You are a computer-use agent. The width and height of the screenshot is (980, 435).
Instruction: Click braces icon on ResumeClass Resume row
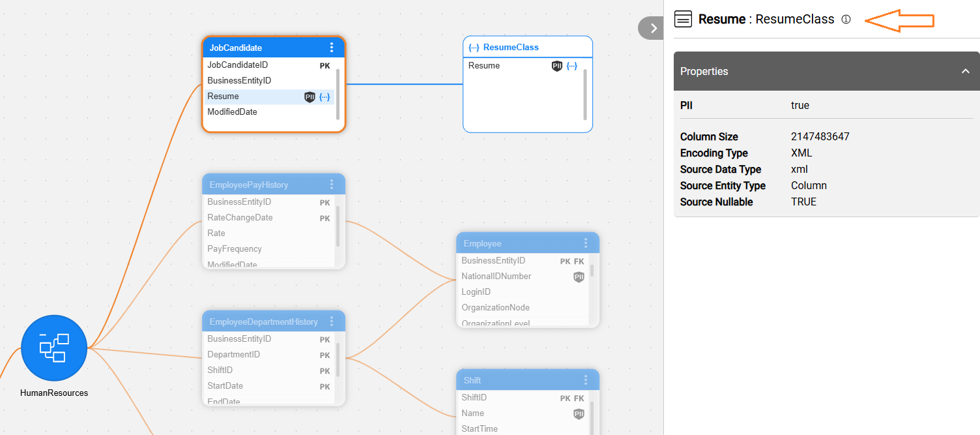click(571, 66)
